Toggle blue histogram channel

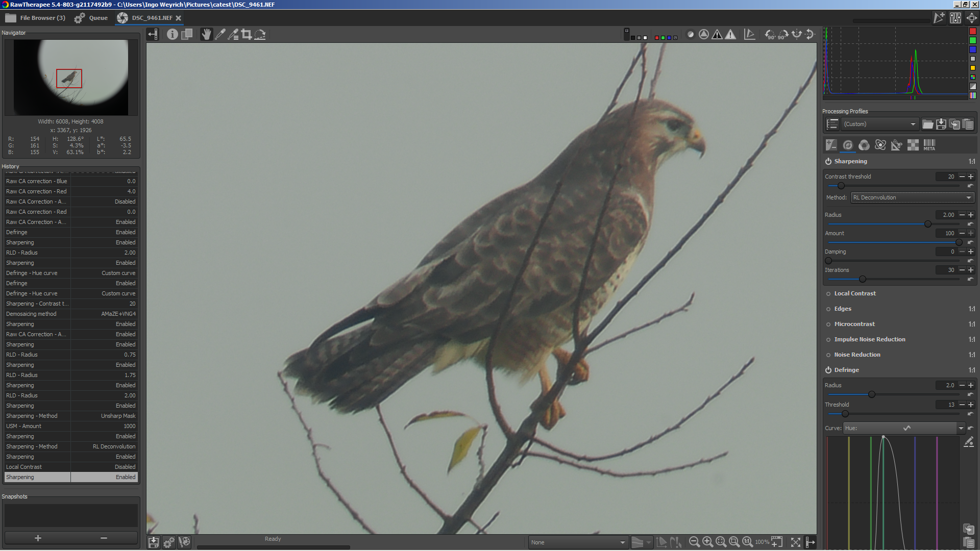[x=973, y=49]
